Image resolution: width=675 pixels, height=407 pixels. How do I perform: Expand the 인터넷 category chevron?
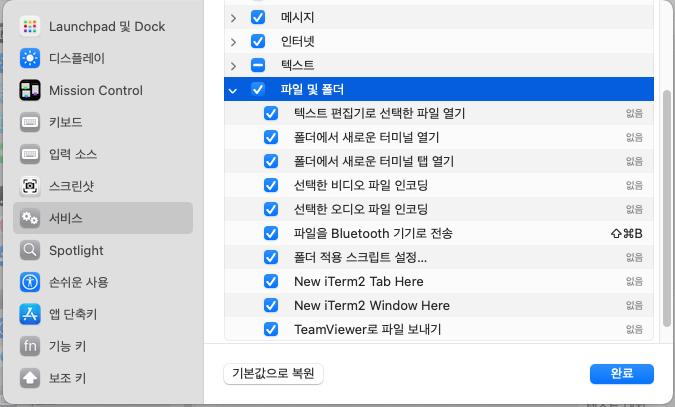click(x=233, y=42)
